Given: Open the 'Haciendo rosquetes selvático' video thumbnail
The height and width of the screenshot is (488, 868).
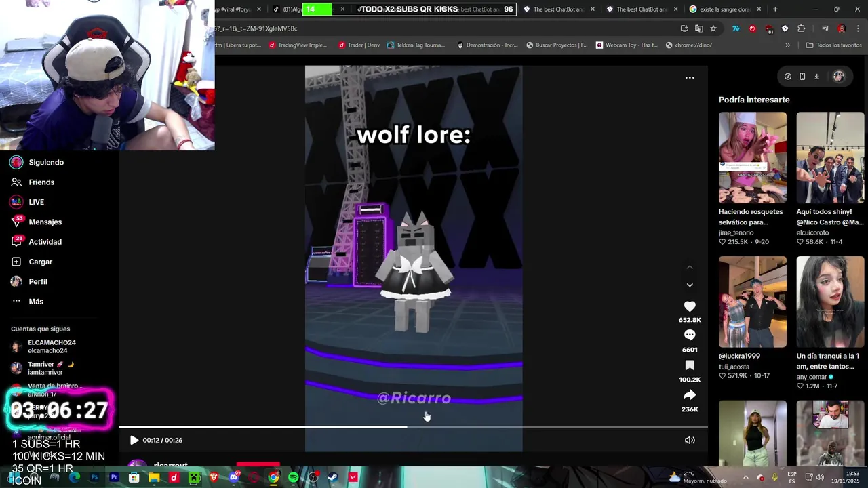Looking at the screenshot, I should pos(753,158).
